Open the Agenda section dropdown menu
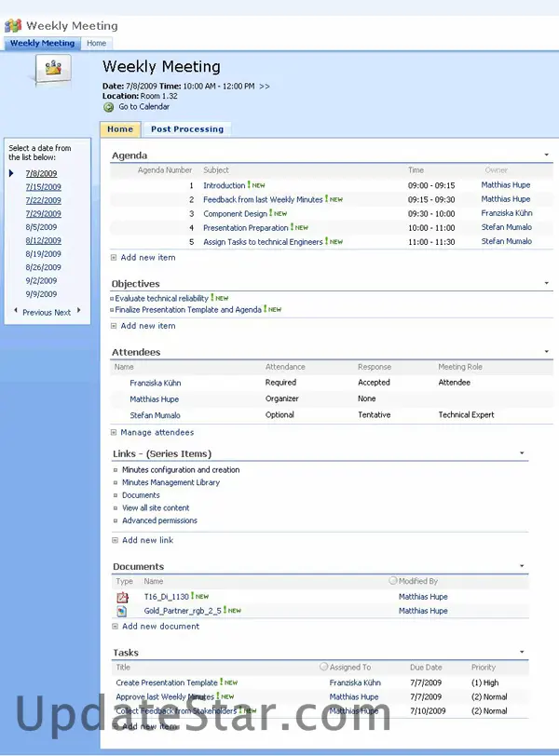559x756 pixels. (545, 155)
